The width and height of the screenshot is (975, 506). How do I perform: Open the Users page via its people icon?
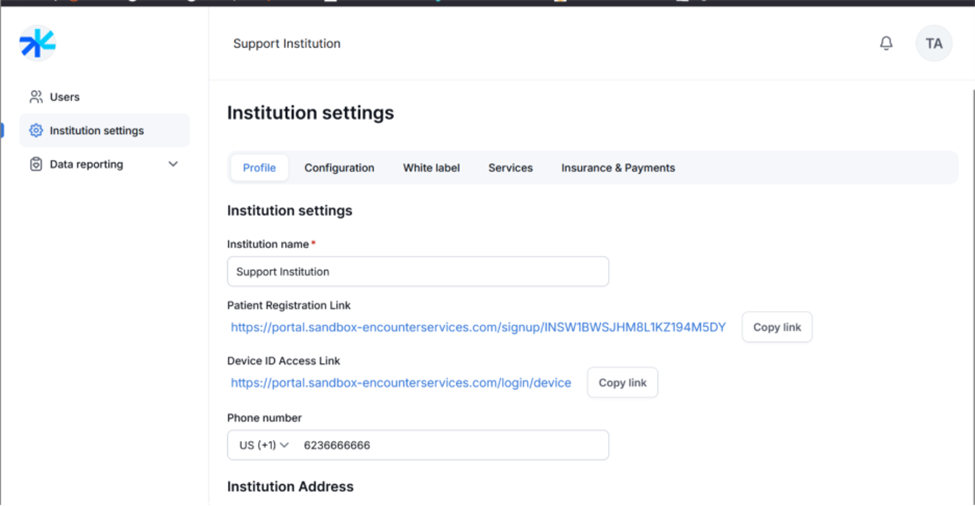(x=36, y=97)
